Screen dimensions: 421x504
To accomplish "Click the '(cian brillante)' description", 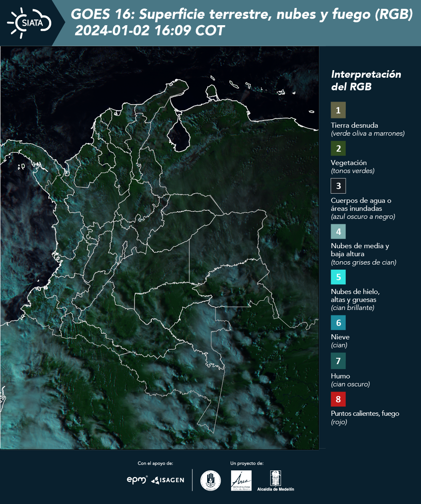I will [x=353, y=307].
